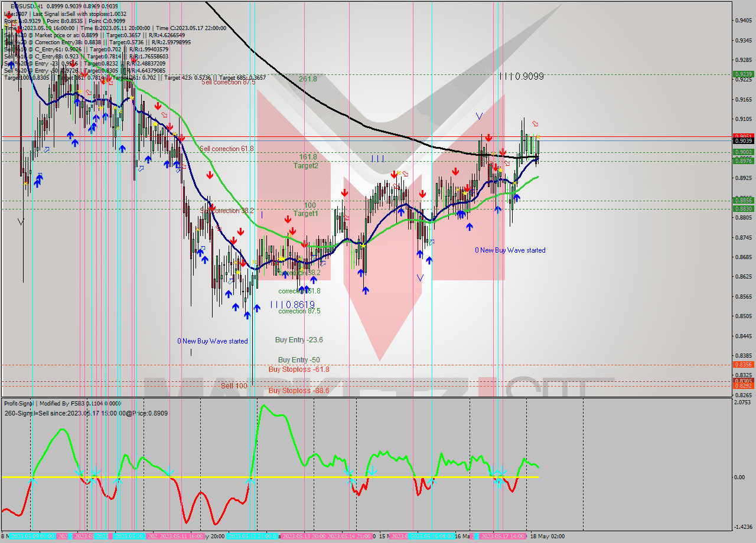Viewport: 756px width, 543px height.
Task: Click the 'Sell 100' label
Action: [x=234, y=385]
